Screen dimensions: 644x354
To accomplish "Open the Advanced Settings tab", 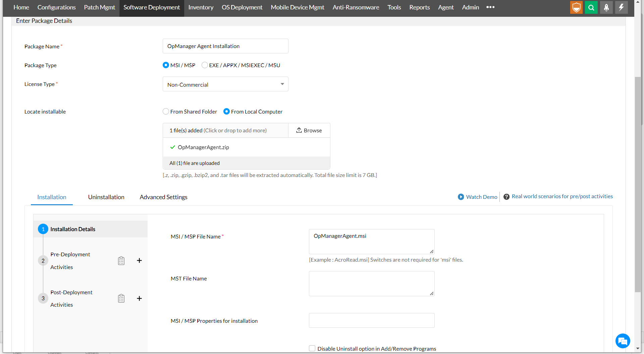I will [x=163, y=197].
